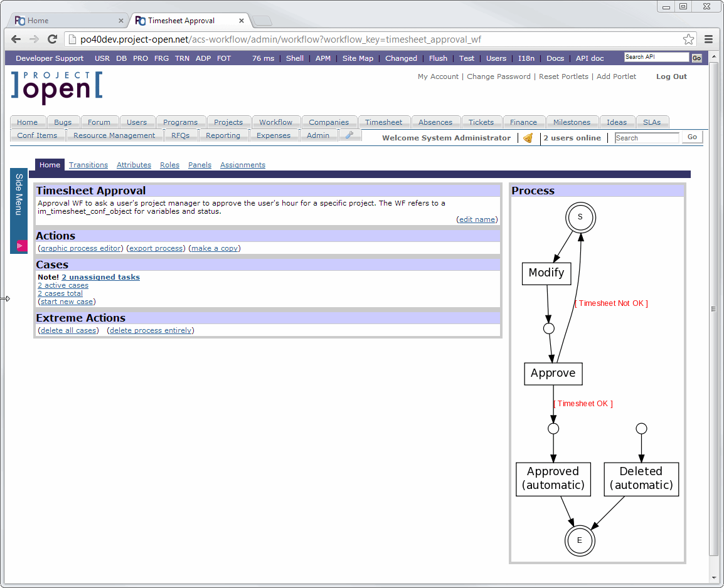Open API doc in developer toolbar
Screen dimensions: 724x588
pos(590,58)
